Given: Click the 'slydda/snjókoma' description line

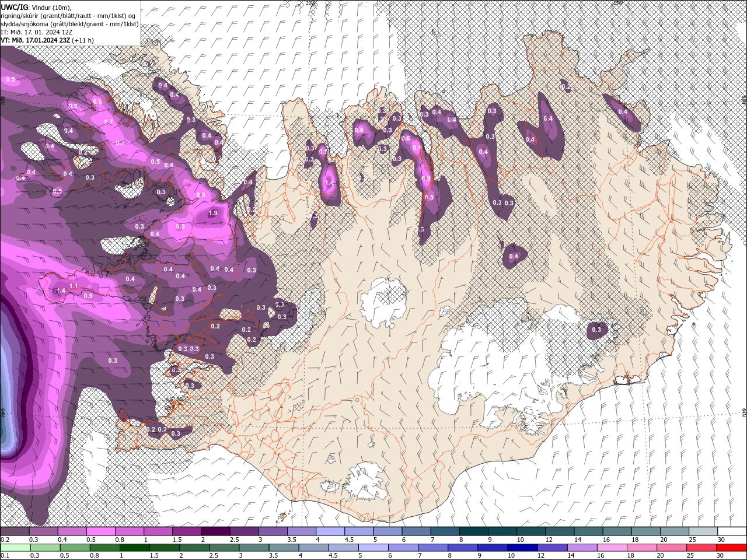Looking at the screenshot, I should [x=69, y=24].
